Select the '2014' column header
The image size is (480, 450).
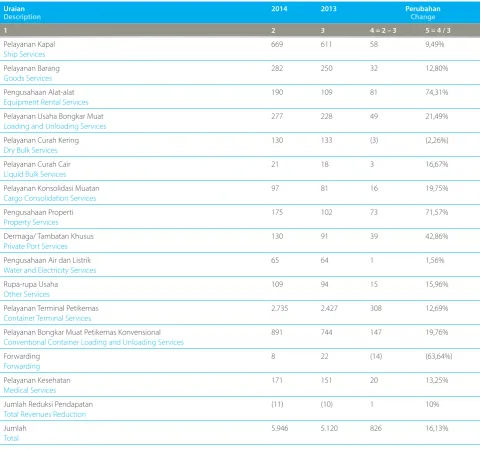tap(279, 9)
